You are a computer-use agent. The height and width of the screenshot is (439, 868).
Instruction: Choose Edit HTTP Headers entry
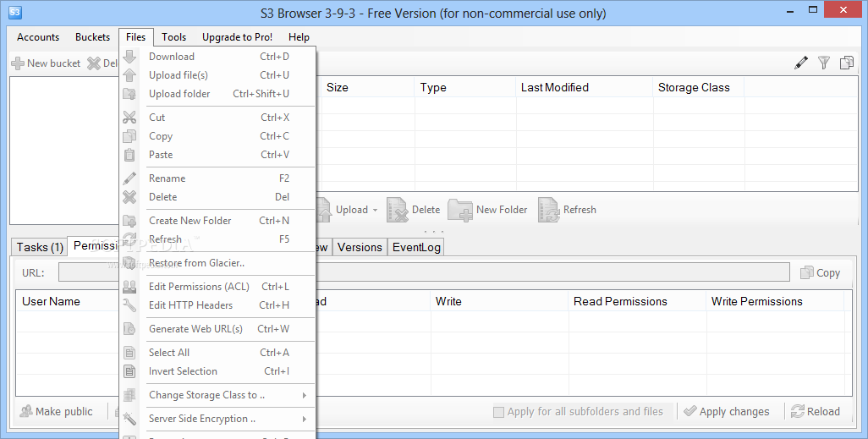pos(217,305)
